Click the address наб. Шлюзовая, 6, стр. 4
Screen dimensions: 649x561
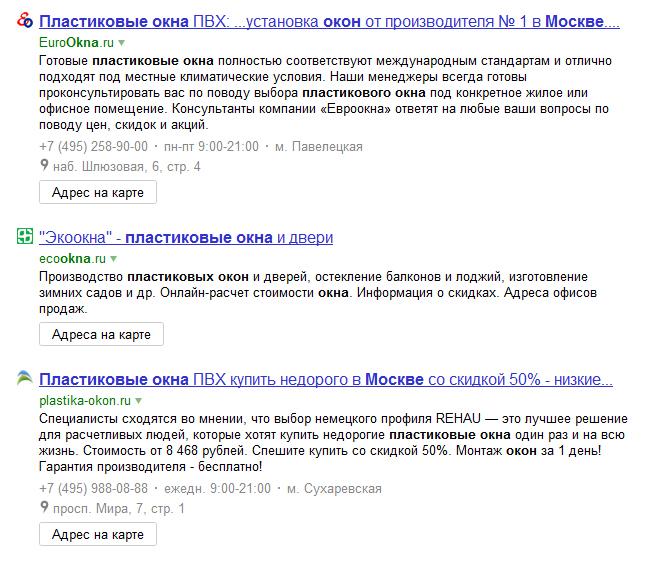point(127,166)
